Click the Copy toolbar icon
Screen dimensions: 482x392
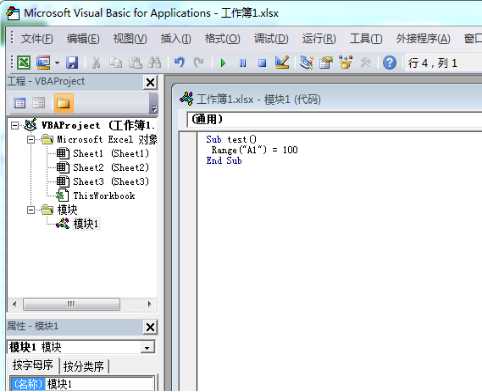coord(116,62)
